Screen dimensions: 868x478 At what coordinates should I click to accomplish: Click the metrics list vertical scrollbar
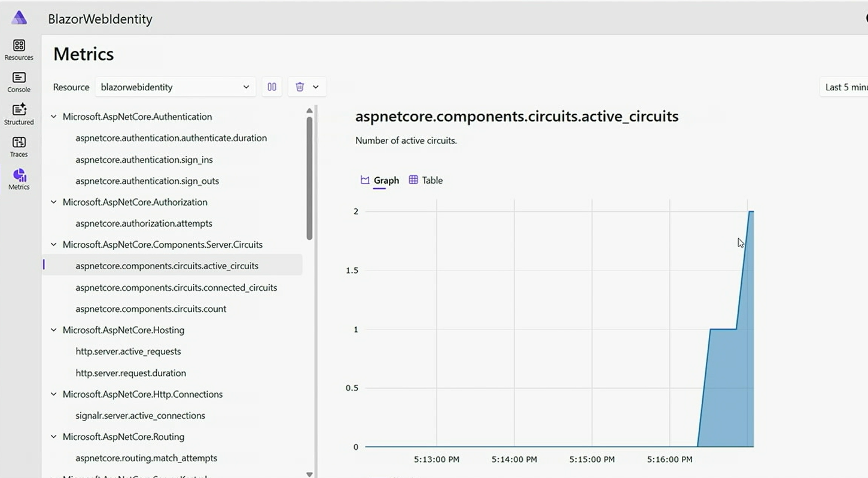click(x=309, y=179)
